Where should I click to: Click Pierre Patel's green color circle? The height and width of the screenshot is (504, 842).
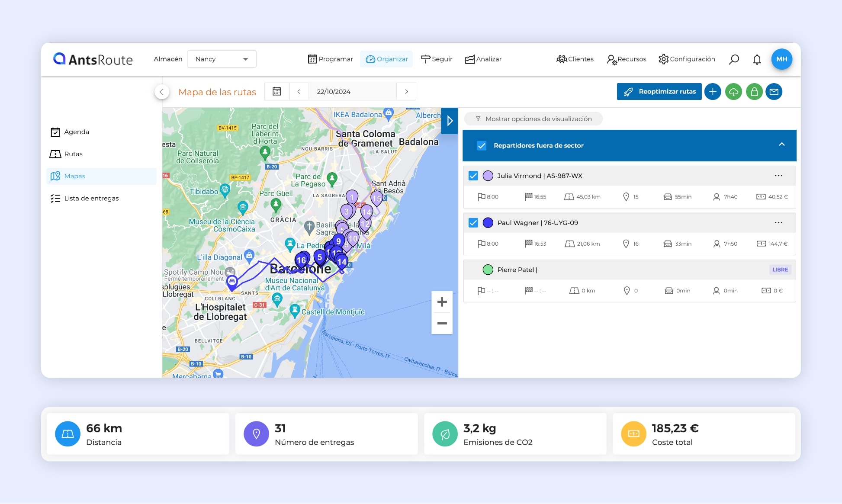[x=488, y=270]
